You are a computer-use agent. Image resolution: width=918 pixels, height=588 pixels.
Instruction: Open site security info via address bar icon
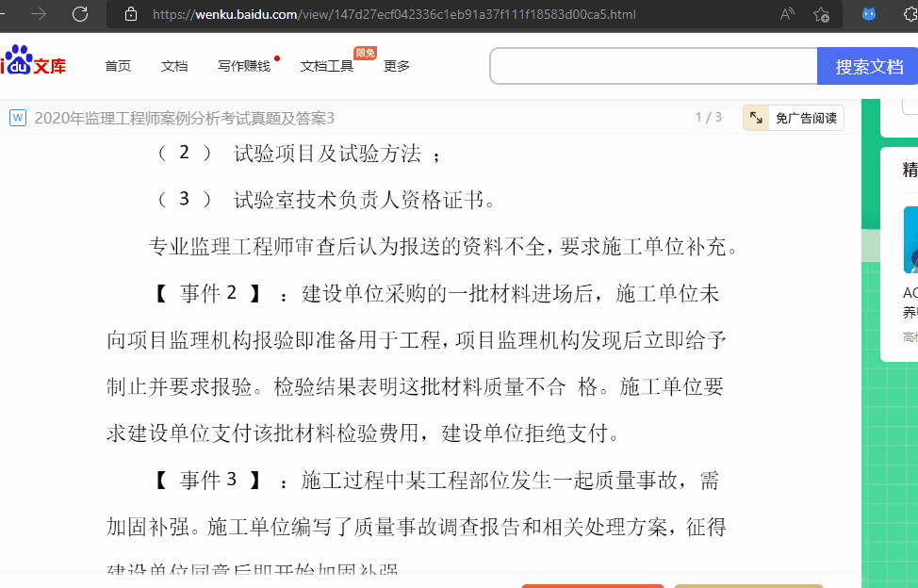[129, 15]
